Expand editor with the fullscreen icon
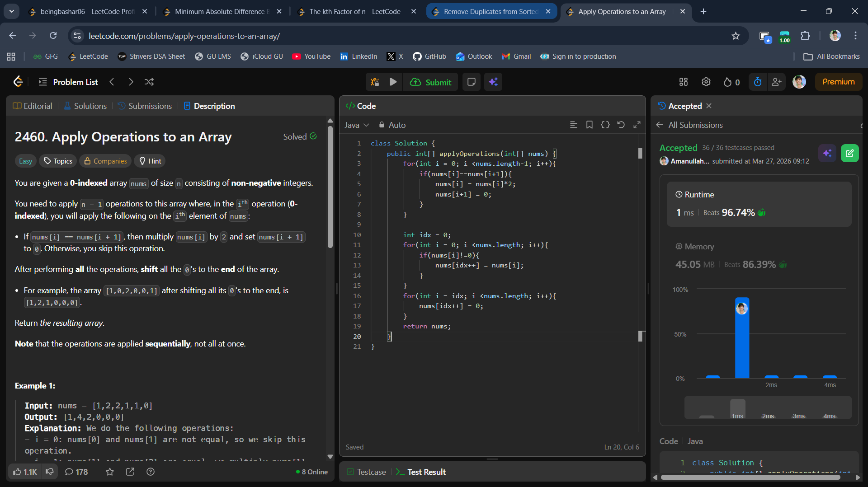 637,125
